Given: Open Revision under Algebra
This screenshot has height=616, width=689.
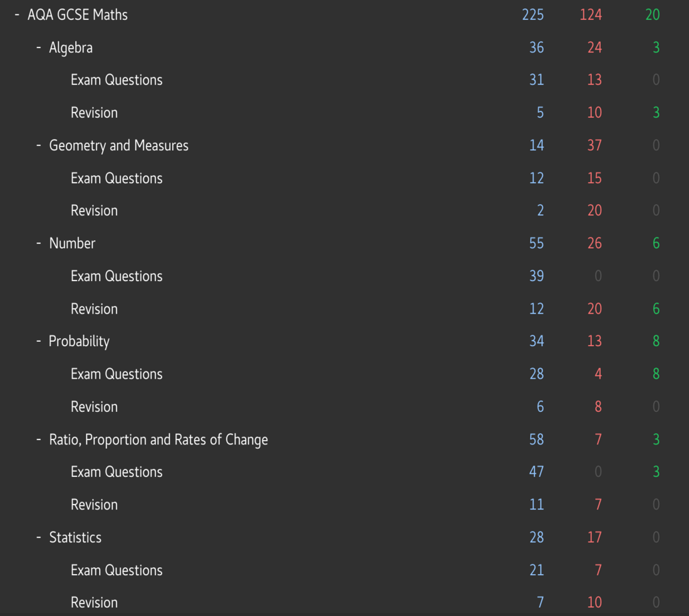Looking at the screenshot, I should click(94, 113).
